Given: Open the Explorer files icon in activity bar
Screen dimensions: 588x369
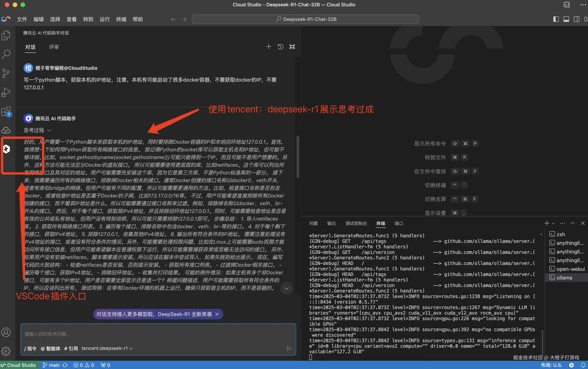Looking at the screenshot, I should pyautogui.click(x=6, y=35).
